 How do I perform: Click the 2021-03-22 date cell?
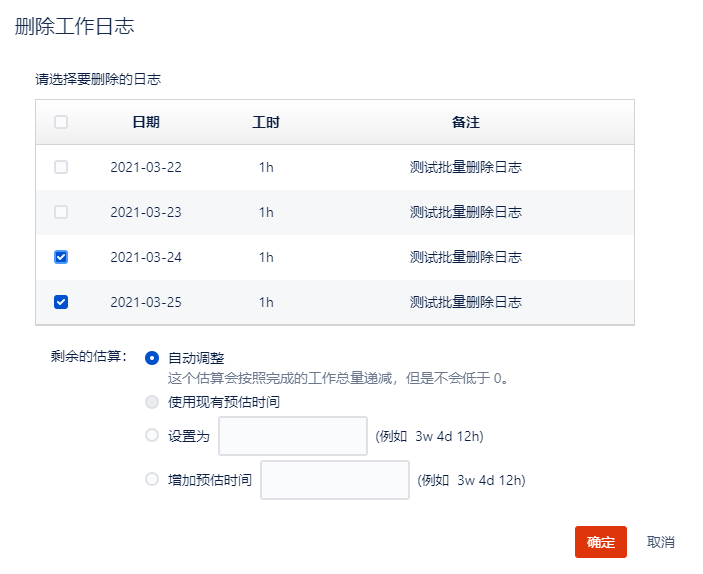146,167
